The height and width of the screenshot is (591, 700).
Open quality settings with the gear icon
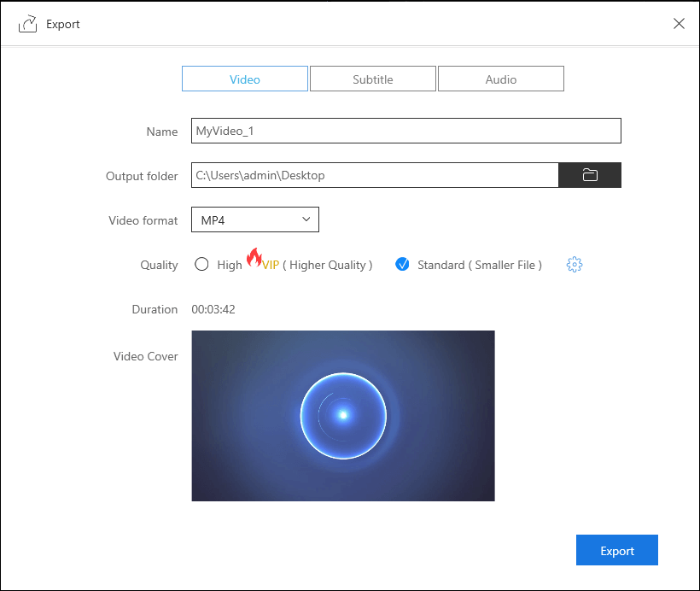coord(575,265)
